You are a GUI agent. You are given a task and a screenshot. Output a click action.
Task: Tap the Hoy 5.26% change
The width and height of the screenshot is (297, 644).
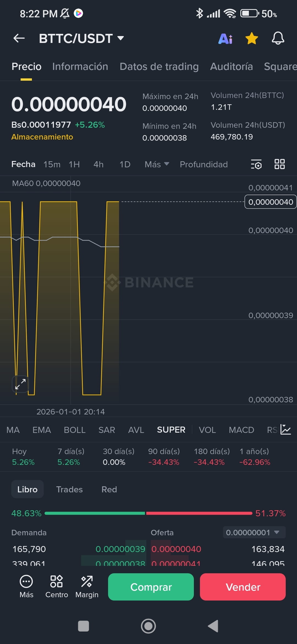tap(23, 457)
